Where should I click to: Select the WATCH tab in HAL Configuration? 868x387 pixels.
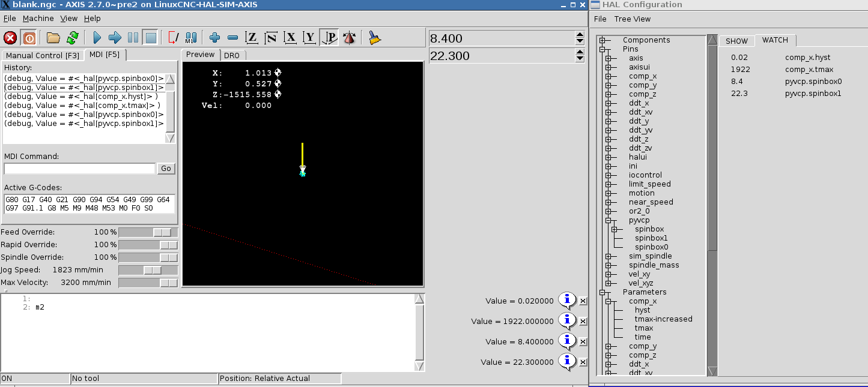pyautogui.click(x=775, y=40)
